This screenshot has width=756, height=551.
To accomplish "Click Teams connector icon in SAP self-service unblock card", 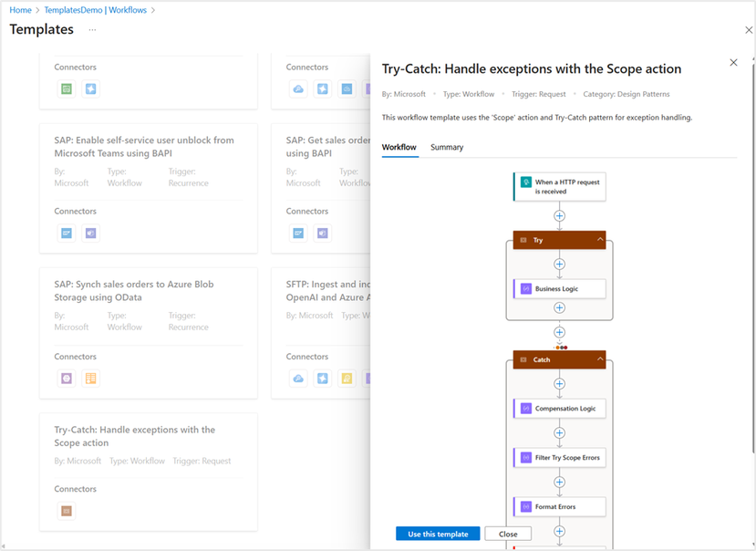I will point(90,233).
